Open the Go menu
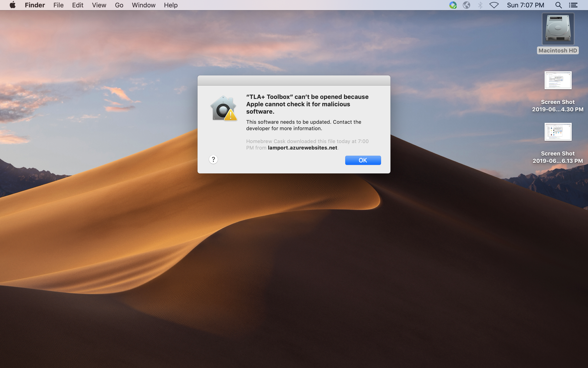This screenshot has height=368, width=588. 119,5
